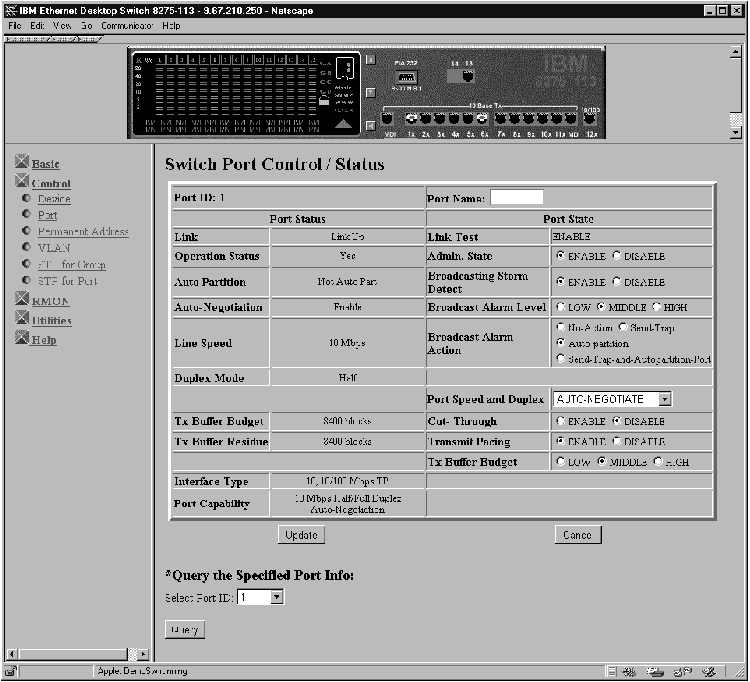Viewport: 750px width, 682px height.
Task: Click the Help section icon in sidebar
Action: click(x=22, y=339)
